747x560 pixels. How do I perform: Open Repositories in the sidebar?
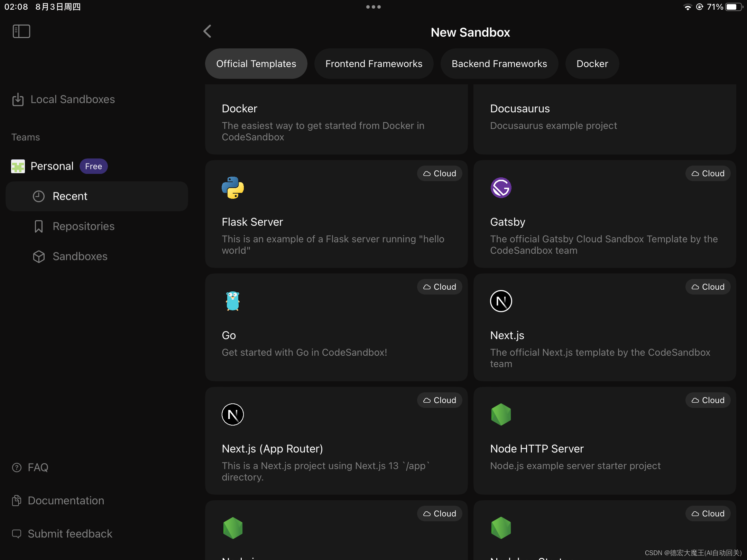click(x=83, y=226)
